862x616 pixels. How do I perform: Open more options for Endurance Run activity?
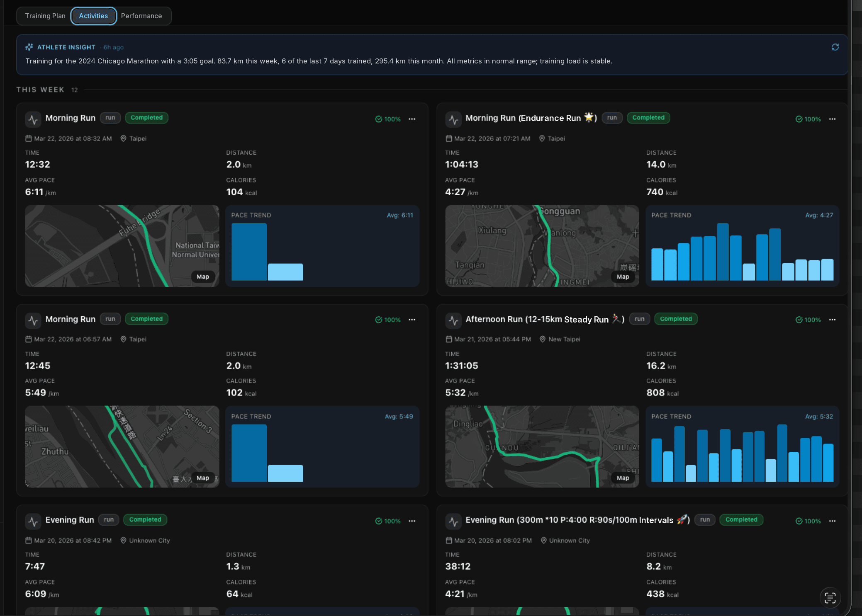click(x=832, y=119)
